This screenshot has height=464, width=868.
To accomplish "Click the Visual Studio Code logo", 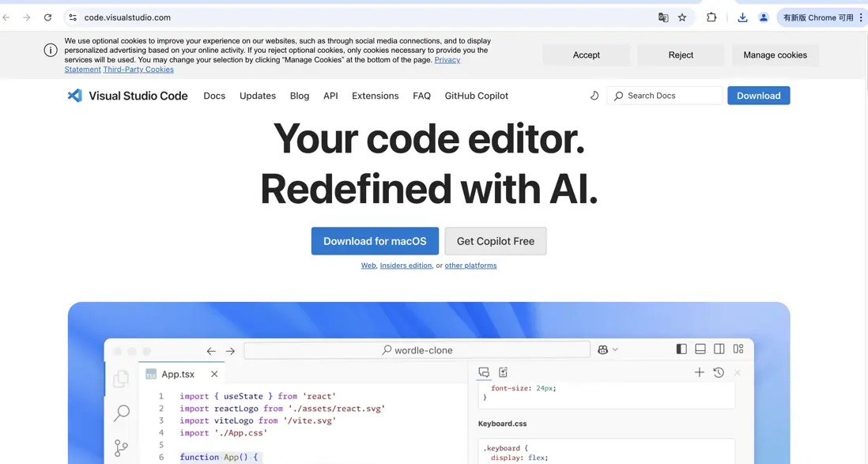I will 75,96.
